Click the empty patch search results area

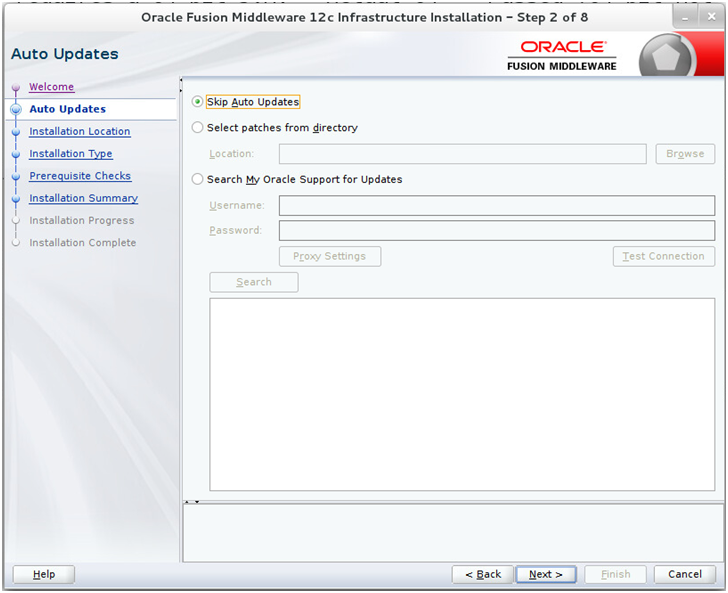click(462, 394)
